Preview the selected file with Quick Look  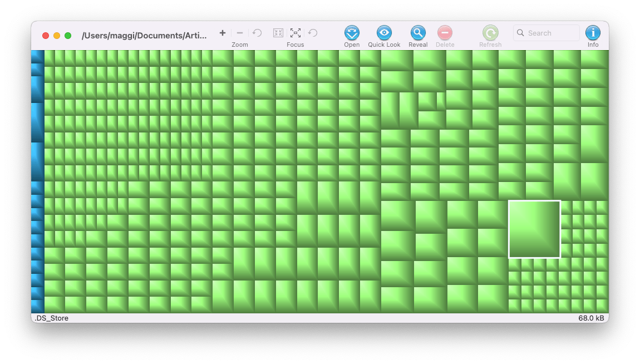point(384,33)
